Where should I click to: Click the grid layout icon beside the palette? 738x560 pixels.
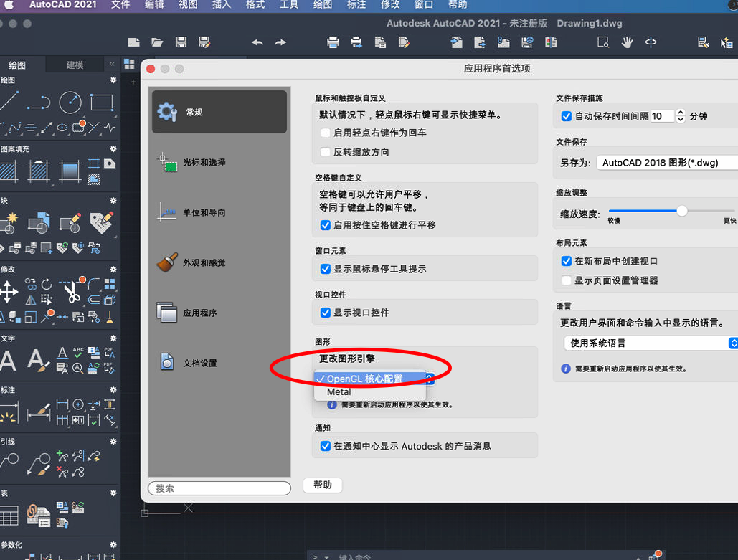tap(129, 64)
